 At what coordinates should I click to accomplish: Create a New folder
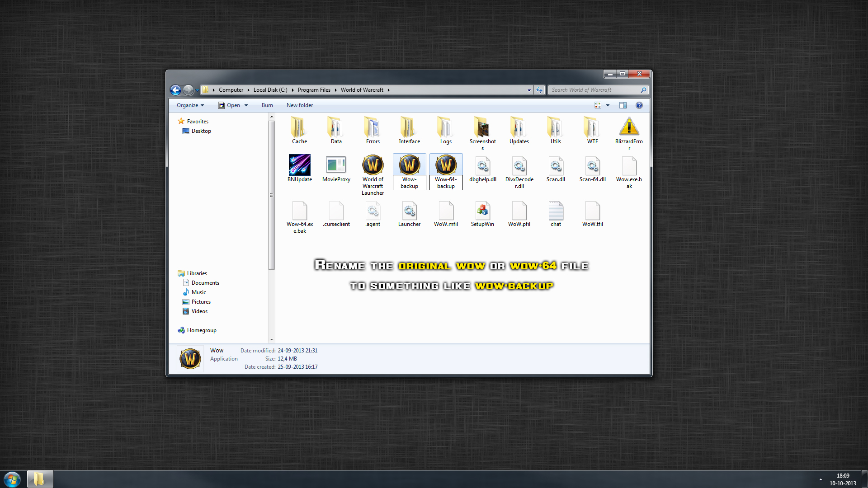(300, 105)
